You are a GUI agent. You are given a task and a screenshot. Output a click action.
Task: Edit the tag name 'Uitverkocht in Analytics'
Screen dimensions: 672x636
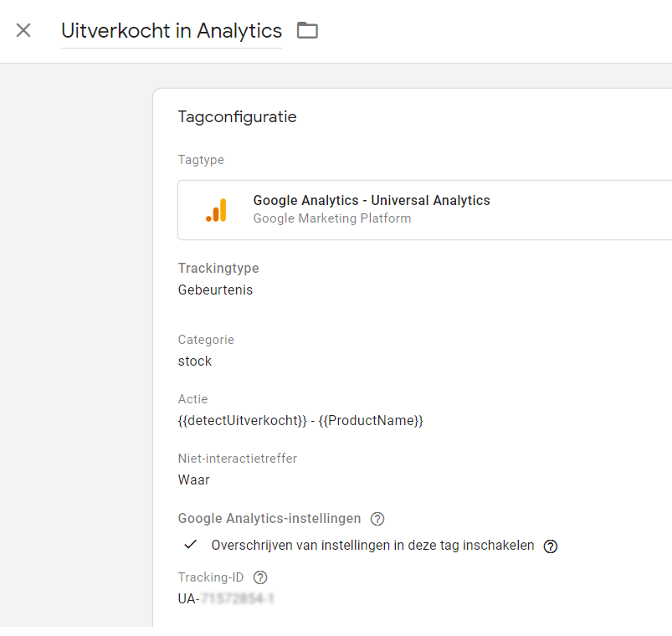point(172,31)
